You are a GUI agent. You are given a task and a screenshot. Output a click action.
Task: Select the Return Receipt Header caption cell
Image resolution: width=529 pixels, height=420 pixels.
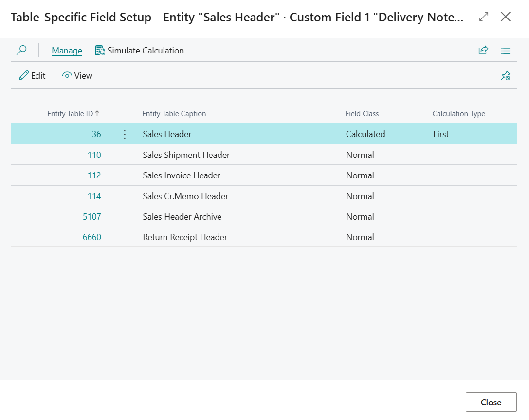[x=185, y=237]
